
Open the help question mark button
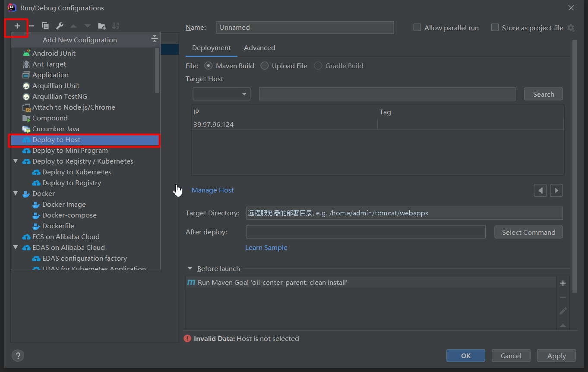(x=18, y=356)
